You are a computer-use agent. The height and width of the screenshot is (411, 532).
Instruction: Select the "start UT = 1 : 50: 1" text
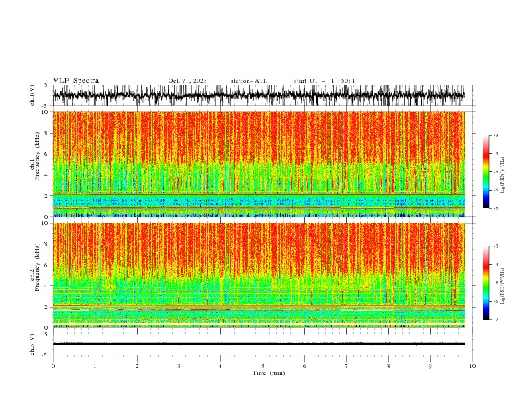[x=324, y=81]
